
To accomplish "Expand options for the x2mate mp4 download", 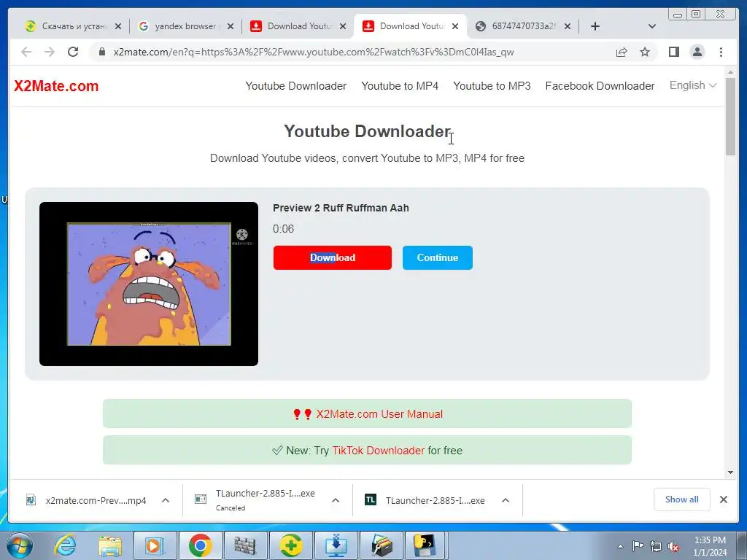I will coord(166,500).
